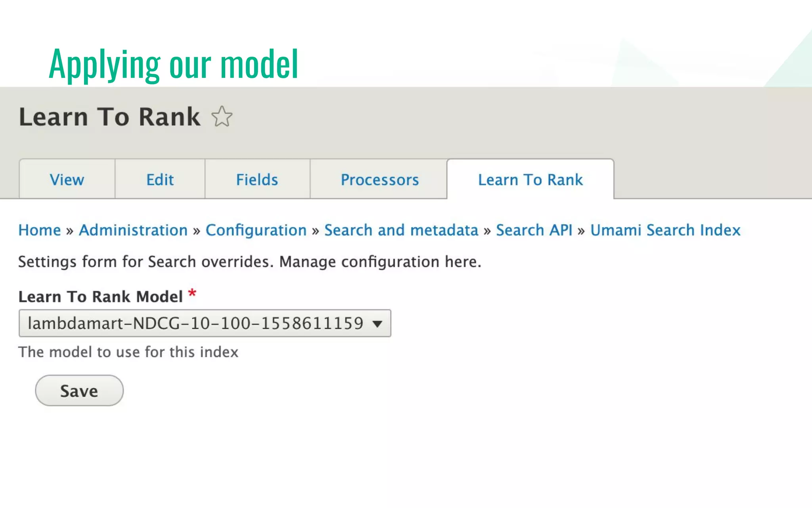Viewport: 812px width, 508px height.
Task: Click the model to use help text
Action: click(x=128, y=352)
